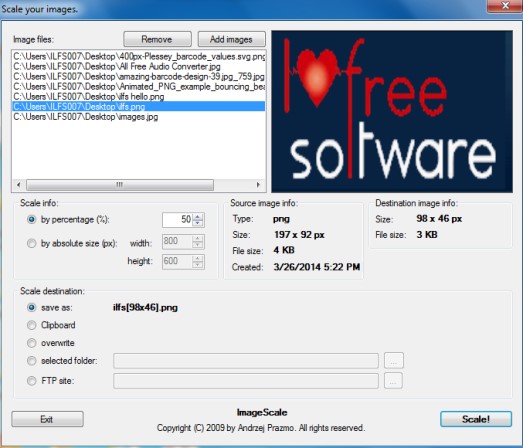The image size is (523, 448).
Task: Click the file list left scroll arrow
Action: click(19, 184)
